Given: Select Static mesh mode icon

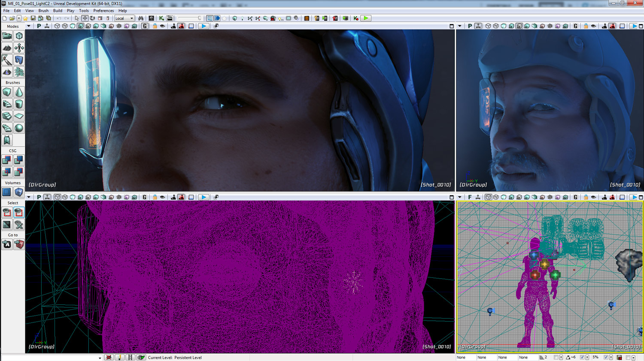Looking at the screenshot, I should click(19, 60).
